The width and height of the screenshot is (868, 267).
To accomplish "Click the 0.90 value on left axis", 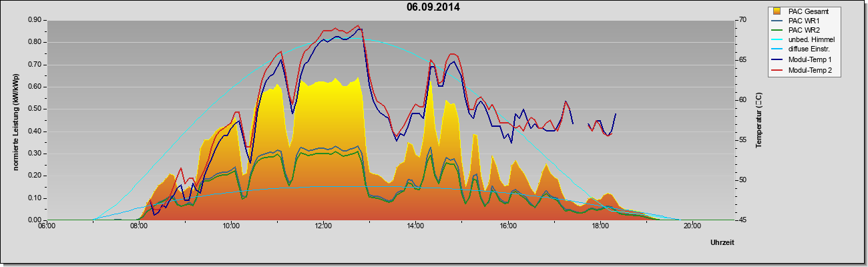I will click(35, 20).
